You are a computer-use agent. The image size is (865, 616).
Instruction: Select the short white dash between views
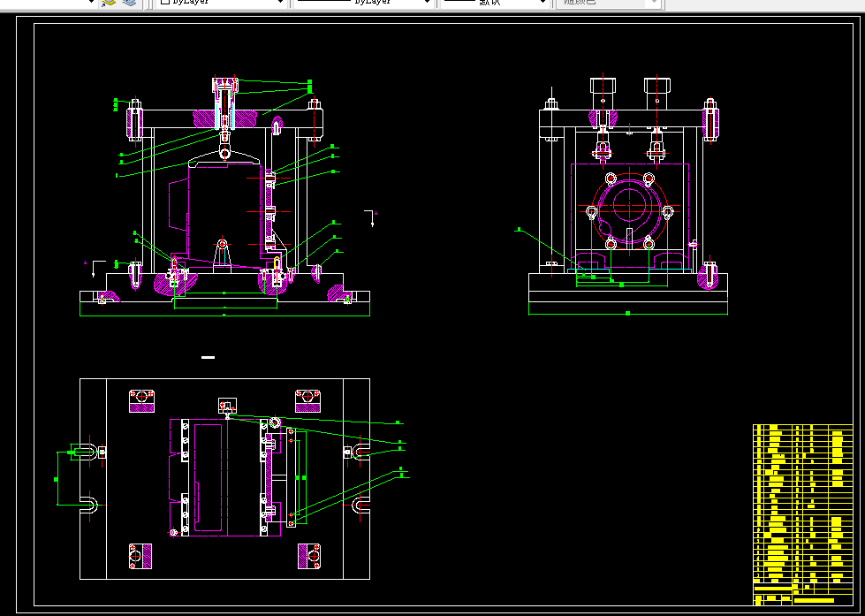[x=208, y=358]
